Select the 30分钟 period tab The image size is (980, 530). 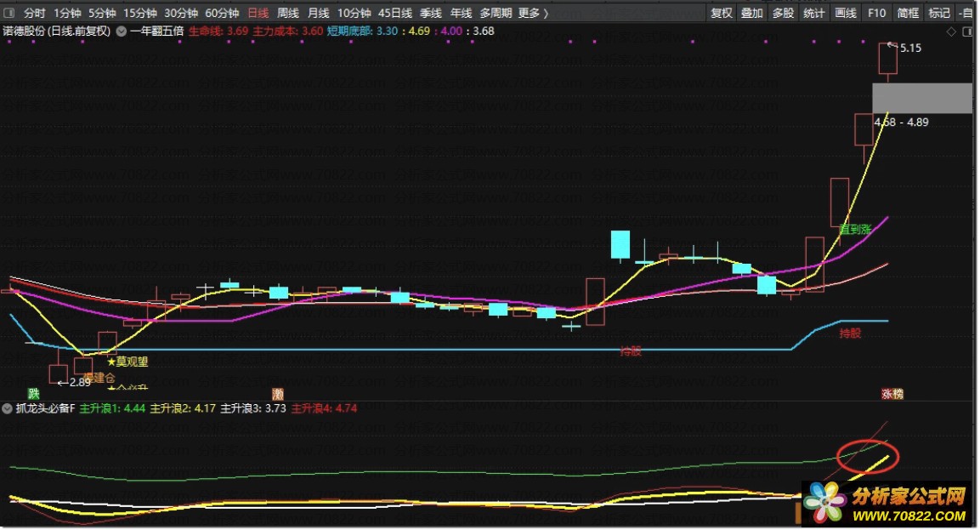coord(181,13)
